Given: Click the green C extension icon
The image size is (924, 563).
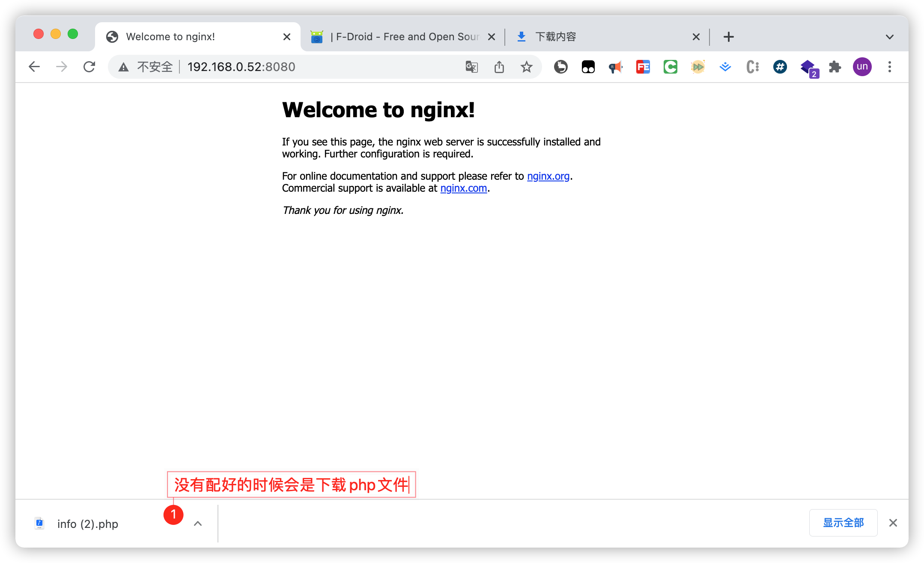Looking at the screenshot, I should (670, 67).
